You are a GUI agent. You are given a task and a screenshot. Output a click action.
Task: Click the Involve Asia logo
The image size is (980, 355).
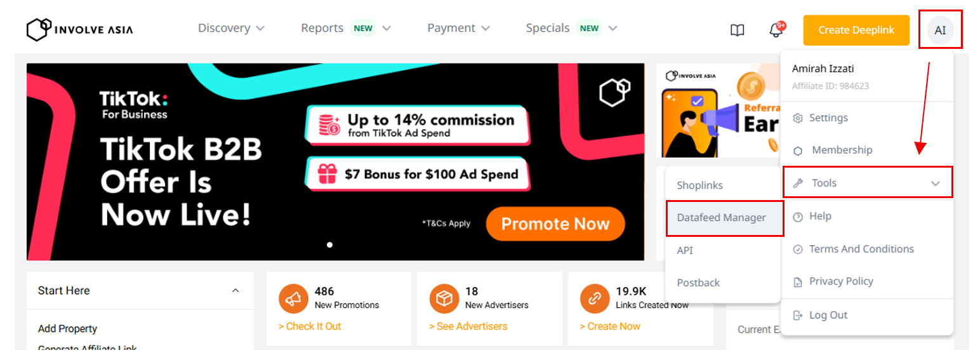pos(80,29)
